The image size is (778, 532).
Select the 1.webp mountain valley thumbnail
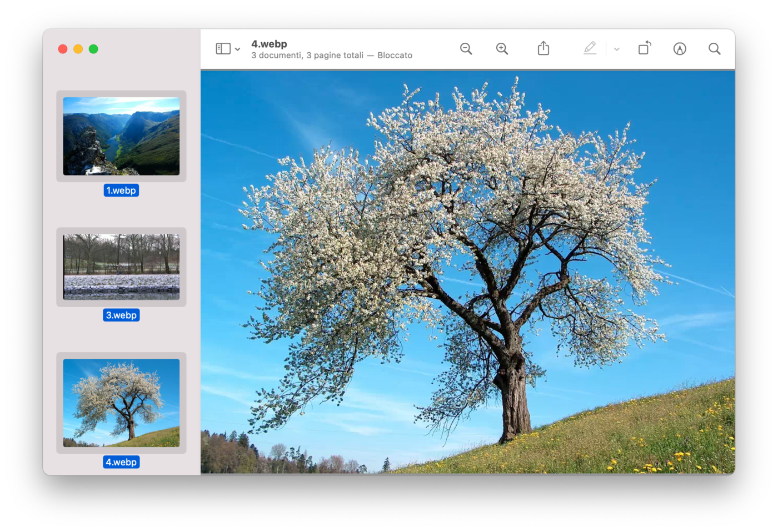coord(121,136)
